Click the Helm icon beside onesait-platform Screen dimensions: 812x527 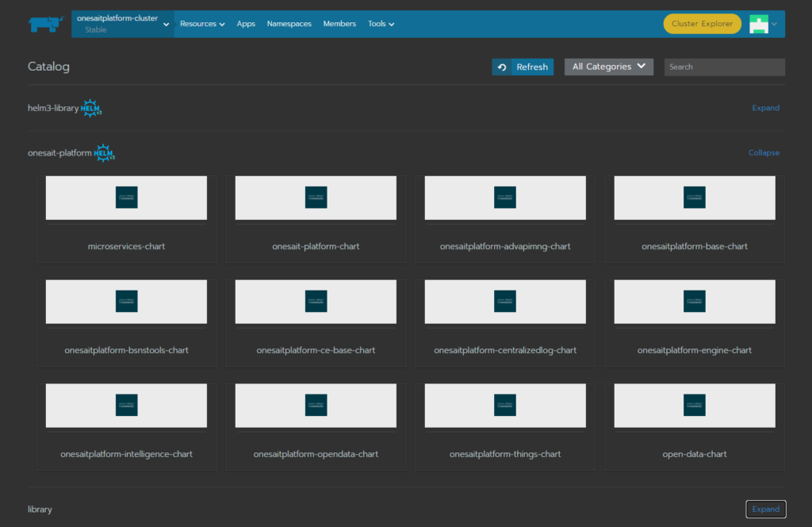pyautogui.click(x=104, y=153)
